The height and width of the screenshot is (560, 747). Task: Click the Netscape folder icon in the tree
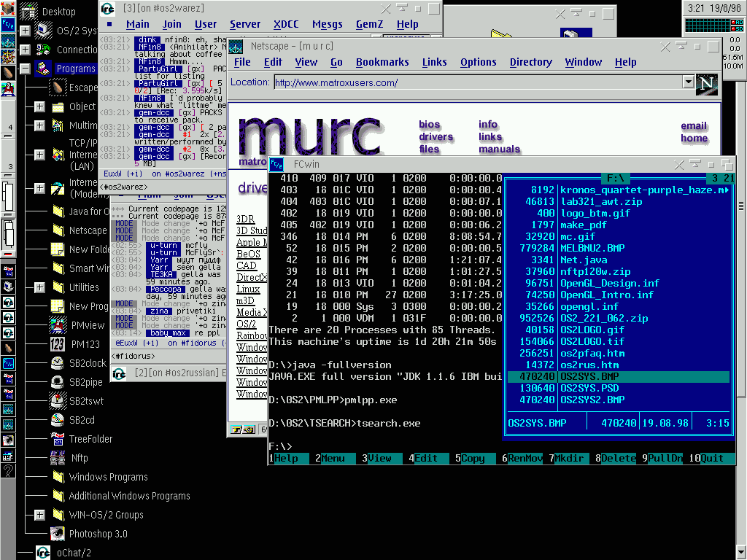click(58, 230)
